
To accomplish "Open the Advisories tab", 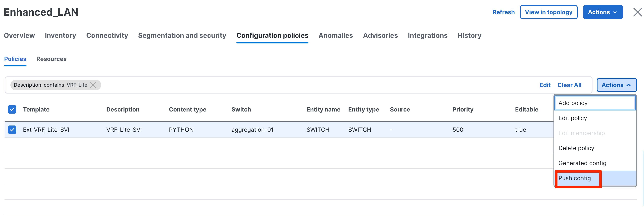I will (380, 35).
